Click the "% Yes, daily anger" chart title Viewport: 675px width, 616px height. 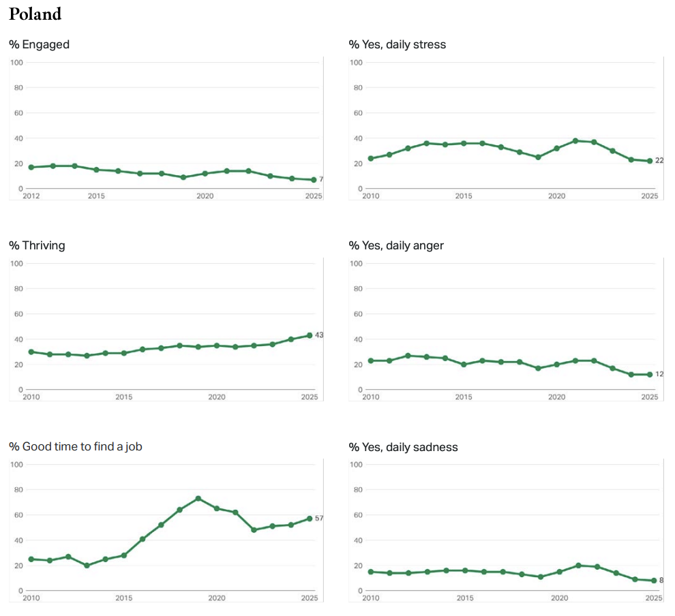[x=396, y=245]
